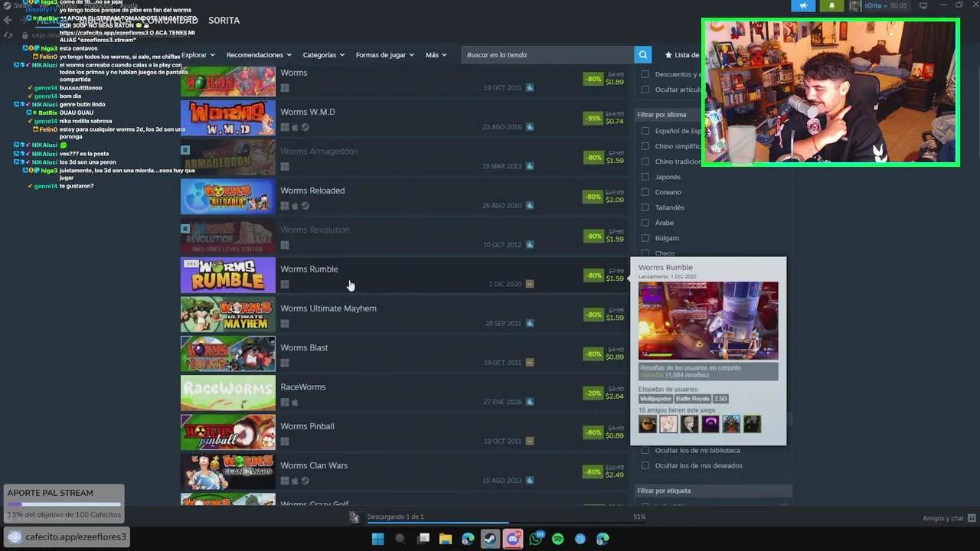
Task: Click the icon beside 1 DIC 2020 date
Action: (x=529, y=284)
